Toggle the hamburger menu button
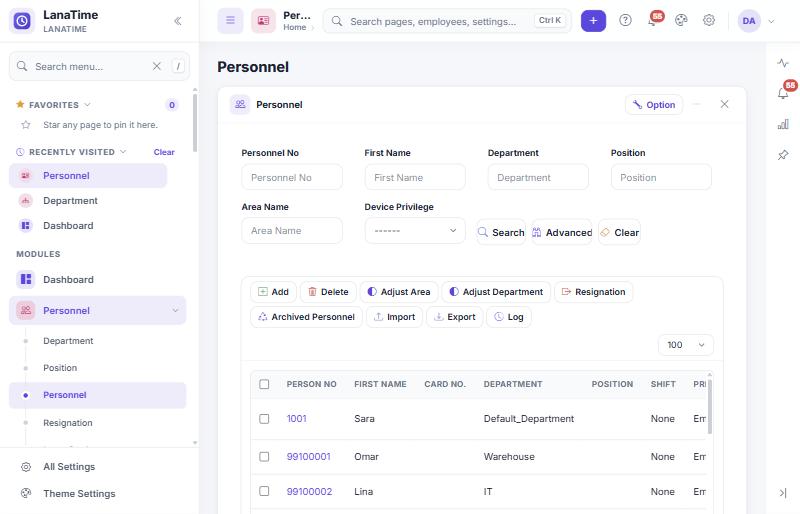Viewport: 800px width, 514px height. point(231,21)
